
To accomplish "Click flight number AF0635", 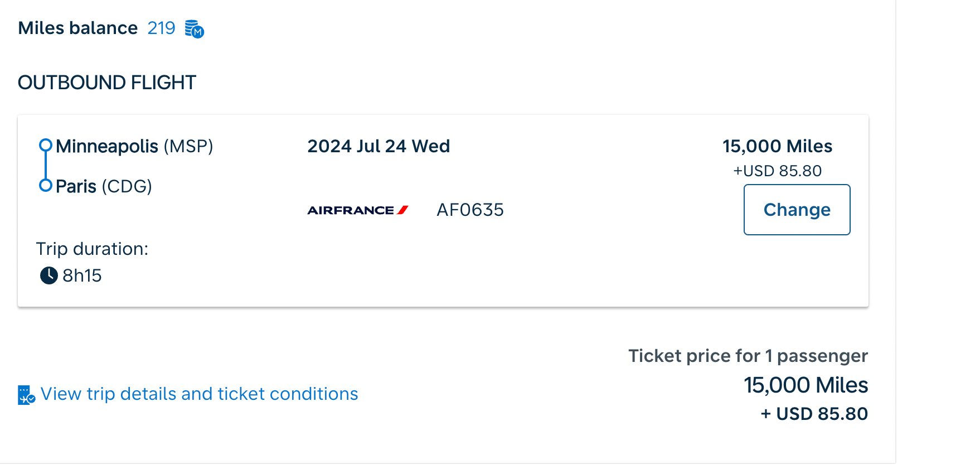I will coord(470,210).
